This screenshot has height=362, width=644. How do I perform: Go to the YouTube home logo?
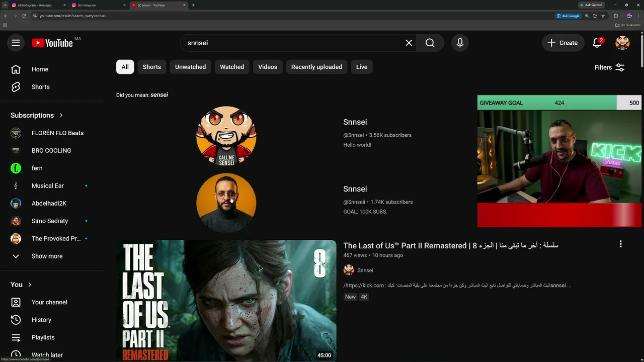point(52,43)
